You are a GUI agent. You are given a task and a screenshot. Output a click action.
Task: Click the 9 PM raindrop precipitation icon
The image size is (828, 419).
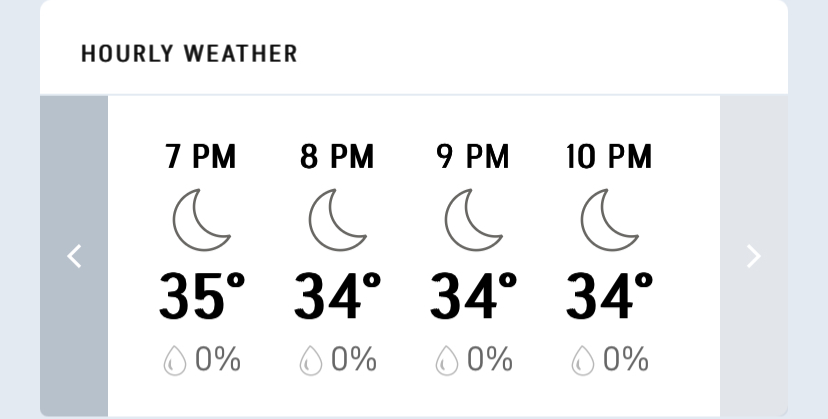[447, 360]
